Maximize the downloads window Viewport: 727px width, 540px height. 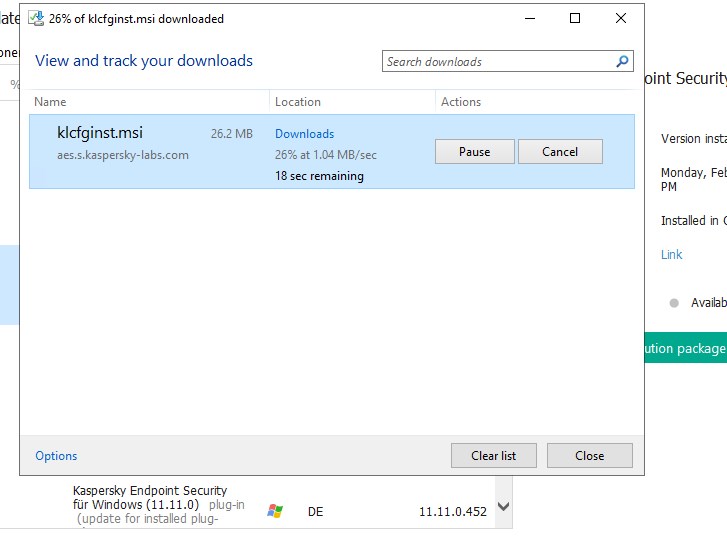pyautogui.click(x=575, y=18)
